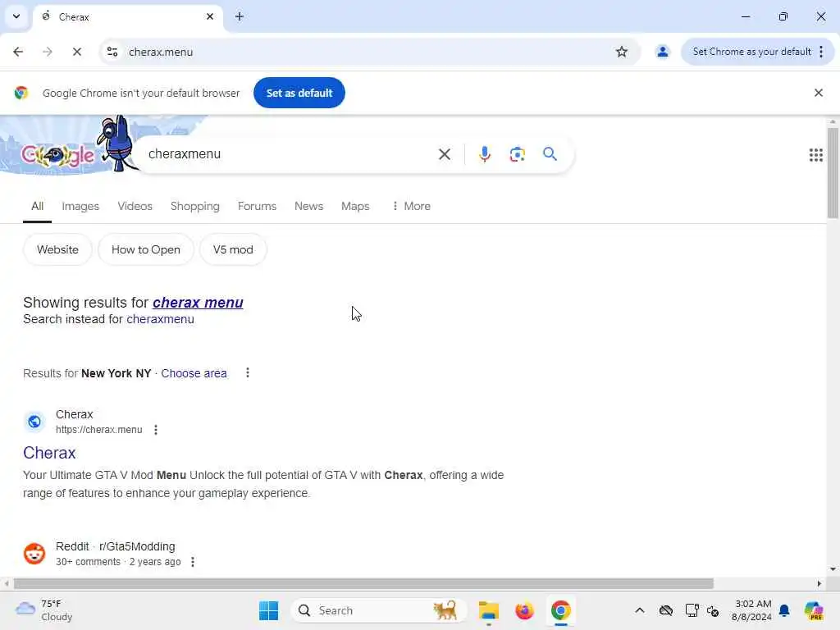Open the tab search dropdown arrow
Image resolution: width=840 pixels, height=630 pixels.
pyautogui.click(x=16, y=16)
